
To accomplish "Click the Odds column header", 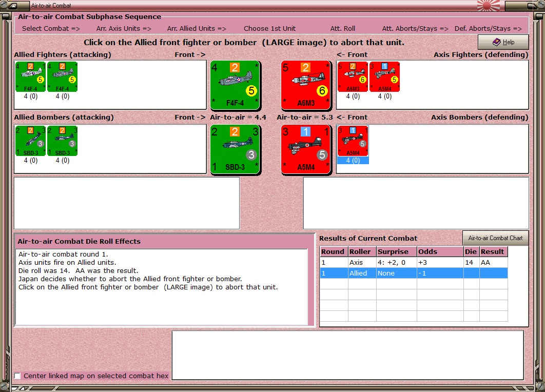I will coord(440,251).
